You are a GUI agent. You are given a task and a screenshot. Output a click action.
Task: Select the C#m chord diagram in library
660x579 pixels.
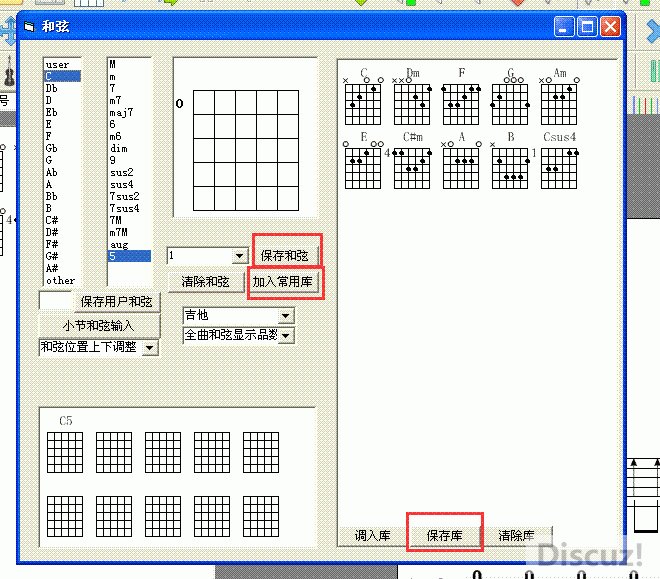[412, 168]
